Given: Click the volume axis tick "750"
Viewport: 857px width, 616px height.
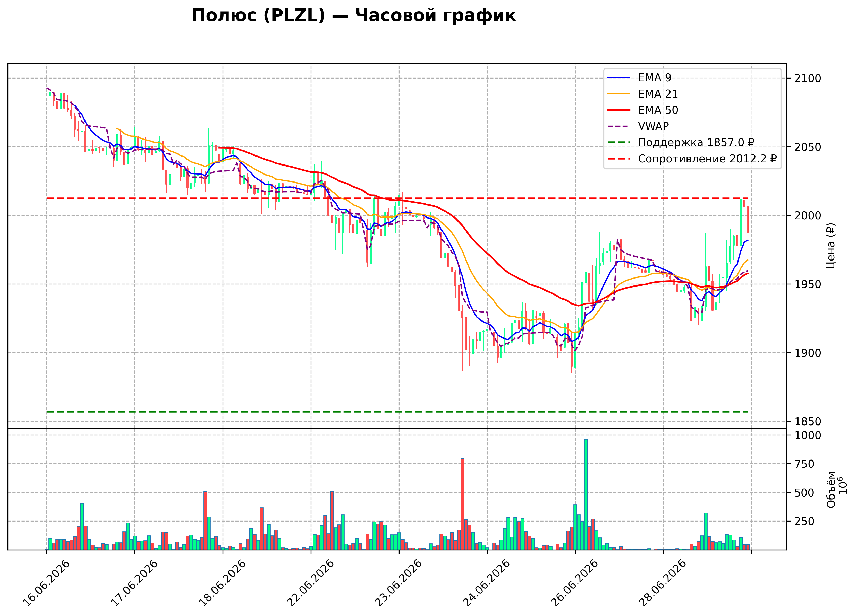Looking at the screenshot, I should (804, 464).
